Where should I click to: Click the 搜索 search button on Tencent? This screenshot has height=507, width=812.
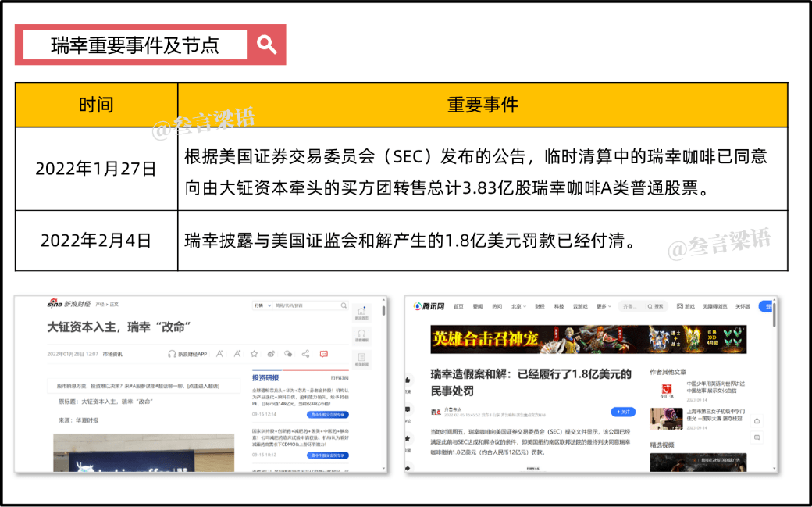[x=656, y=306]
